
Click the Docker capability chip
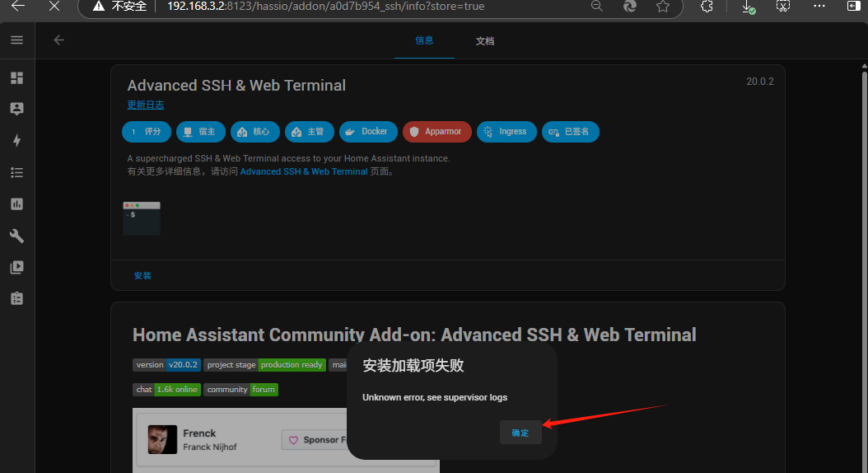coord(368,132)
